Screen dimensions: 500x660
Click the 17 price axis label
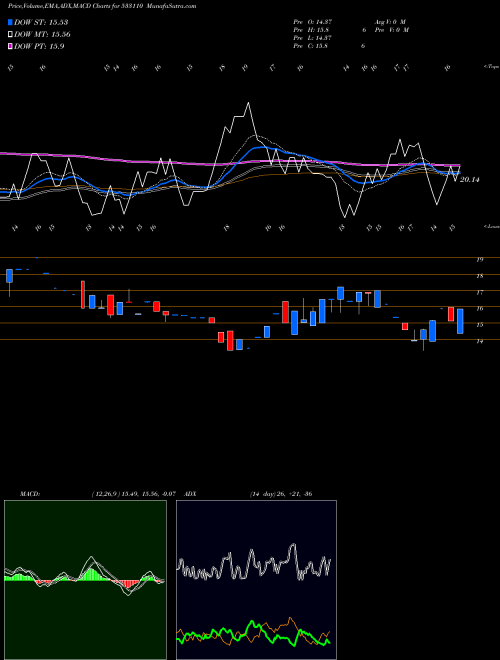click(x=479, y=292)
